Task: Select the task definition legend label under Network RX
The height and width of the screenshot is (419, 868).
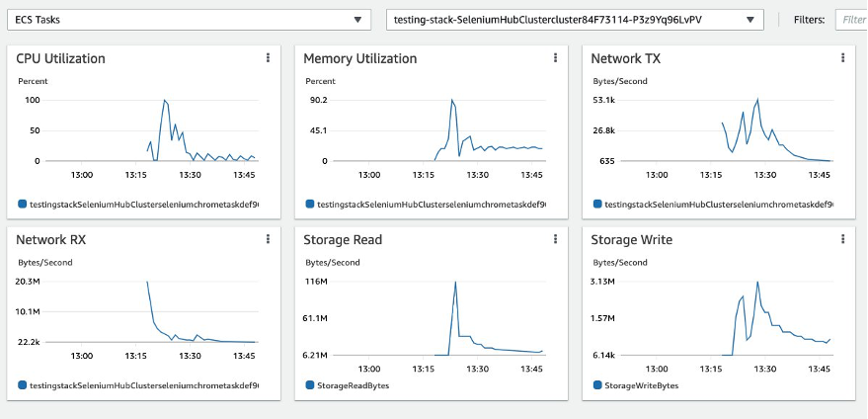Action: (144, 385)
